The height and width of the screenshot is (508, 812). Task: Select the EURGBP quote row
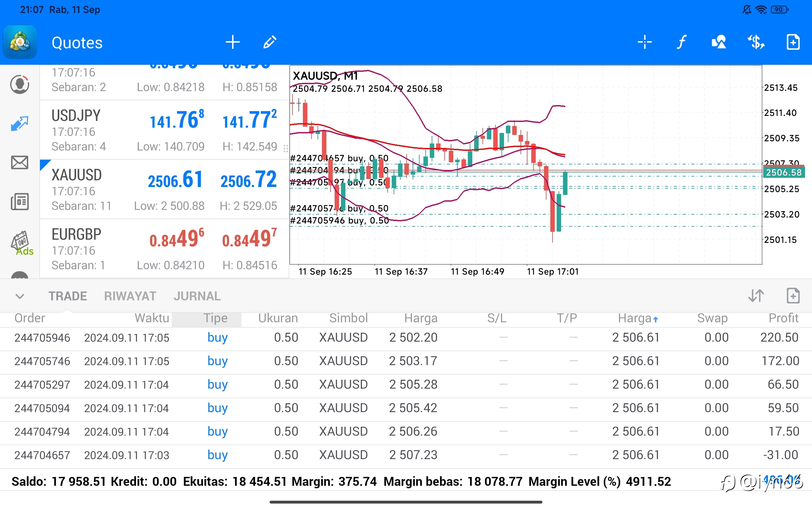[x=164, y=249]
